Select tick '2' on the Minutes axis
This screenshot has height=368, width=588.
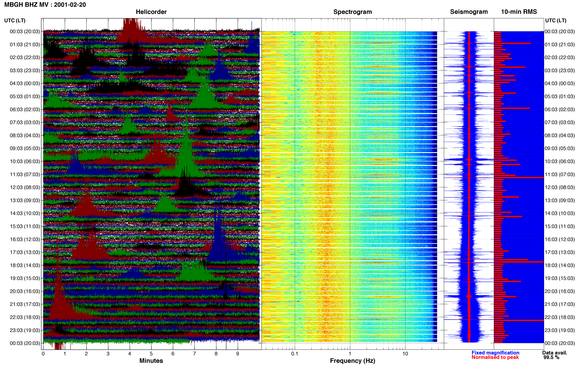click(86, 354)
